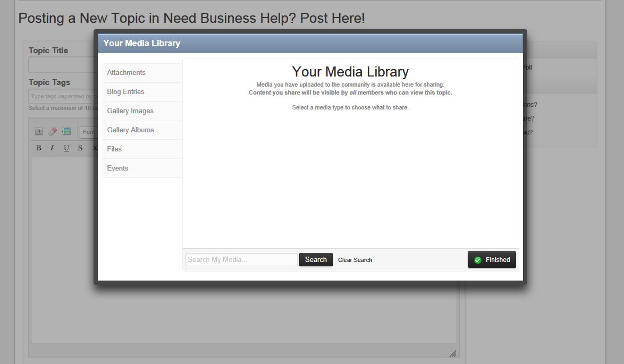Screen dimensions: 624x364
Task: Open the Blog Entries media type
Action: pos(142,92)
